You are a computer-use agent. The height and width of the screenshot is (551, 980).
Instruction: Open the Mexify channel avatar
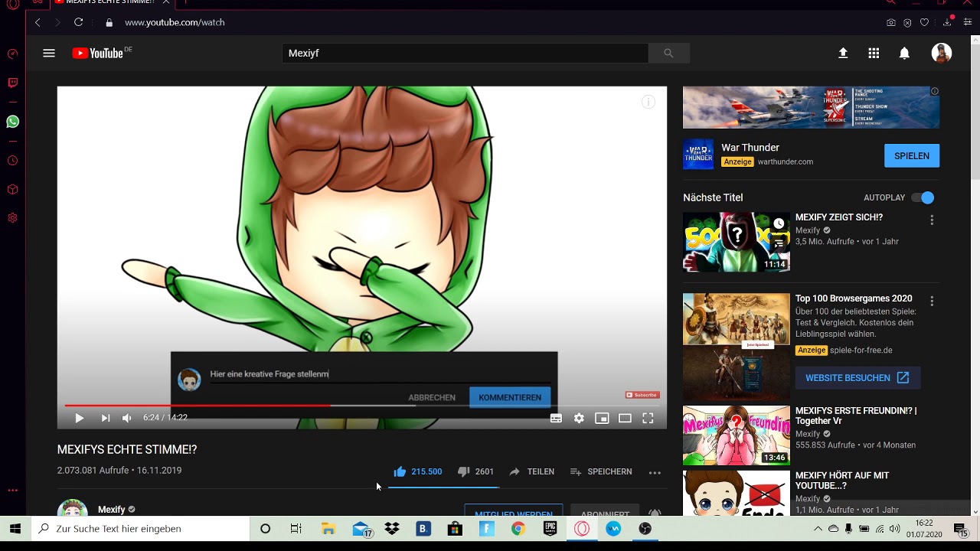[x=73, y=508]
